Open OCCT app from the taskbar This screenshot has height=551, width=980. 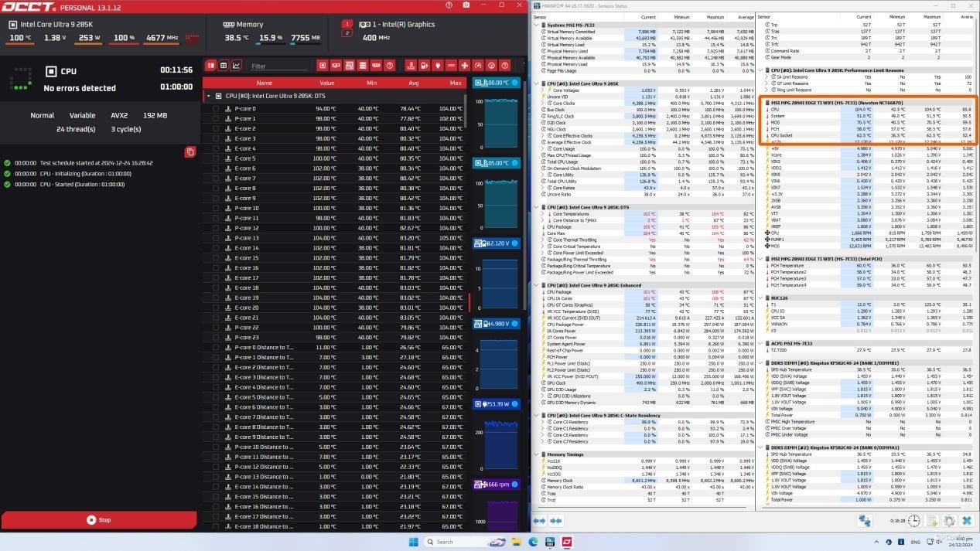click(x=567, y=542)
